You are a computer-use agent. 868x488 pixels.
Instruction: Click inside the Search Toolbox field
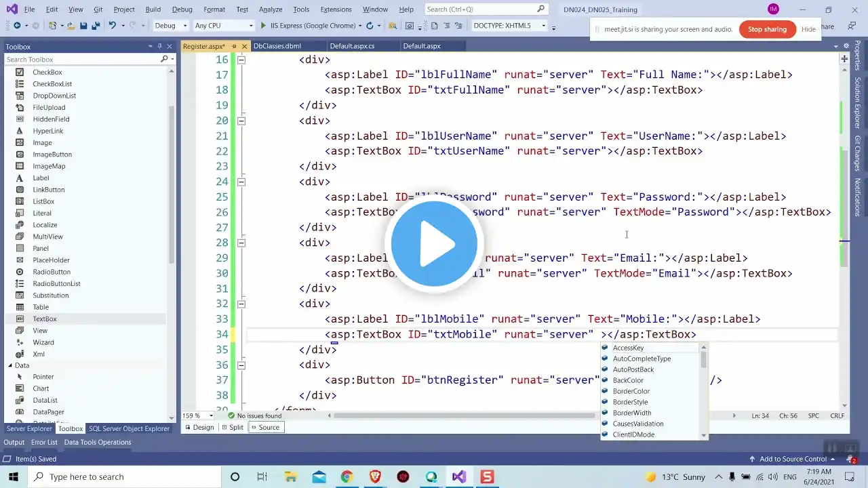click(81, 60)
